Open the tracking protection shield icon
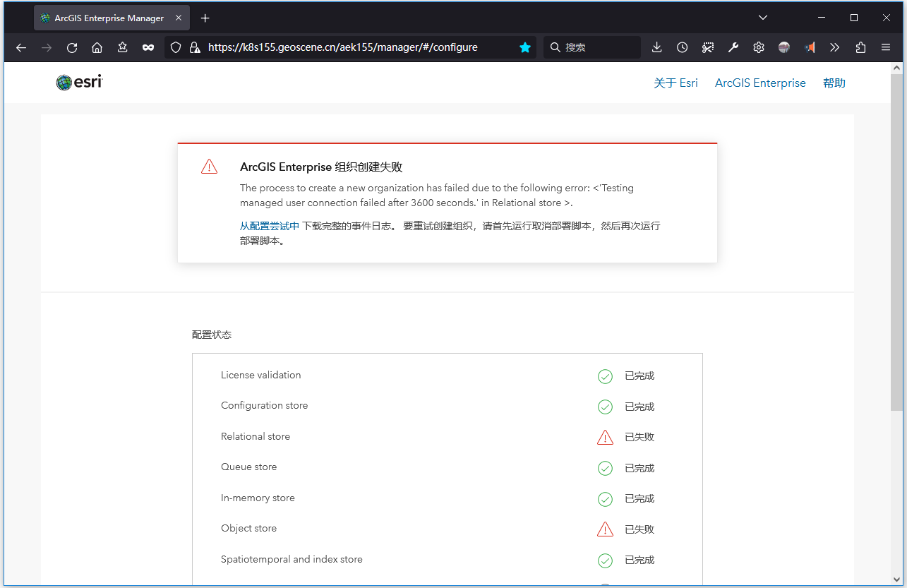 (176, 47)
